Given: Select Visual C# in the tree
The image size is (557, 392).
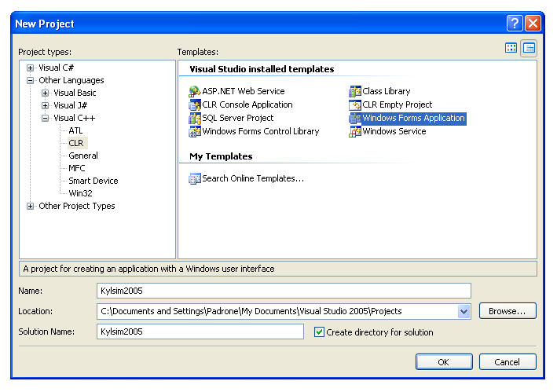Looking at the screenshot, I should click(x=56, y=68).
